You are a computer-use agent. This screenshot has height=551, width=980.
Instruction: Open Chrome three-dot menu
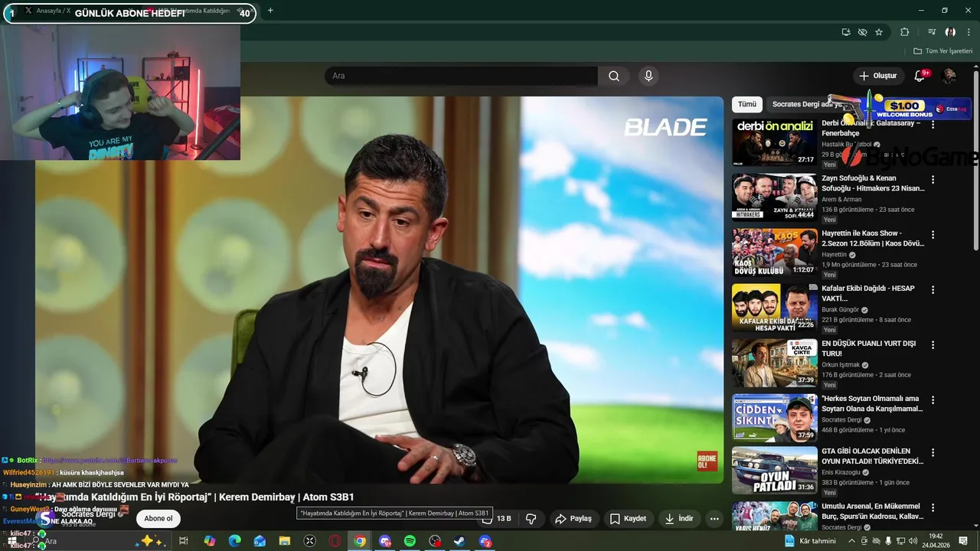(x=969, y=32)
